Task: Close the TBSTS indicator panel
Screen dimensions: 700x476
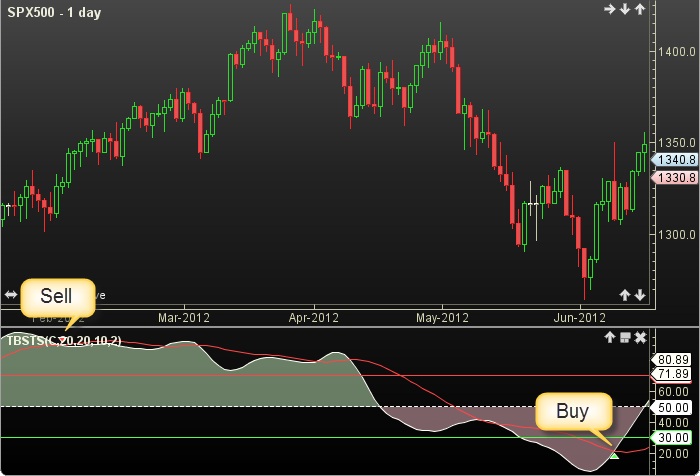Action: [x=640, y=338]
